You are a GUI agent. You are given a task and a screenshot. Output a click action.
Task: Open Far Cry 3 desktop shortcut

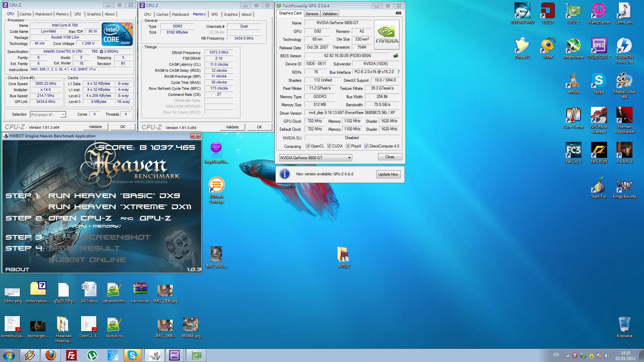[x=573, y=153]
